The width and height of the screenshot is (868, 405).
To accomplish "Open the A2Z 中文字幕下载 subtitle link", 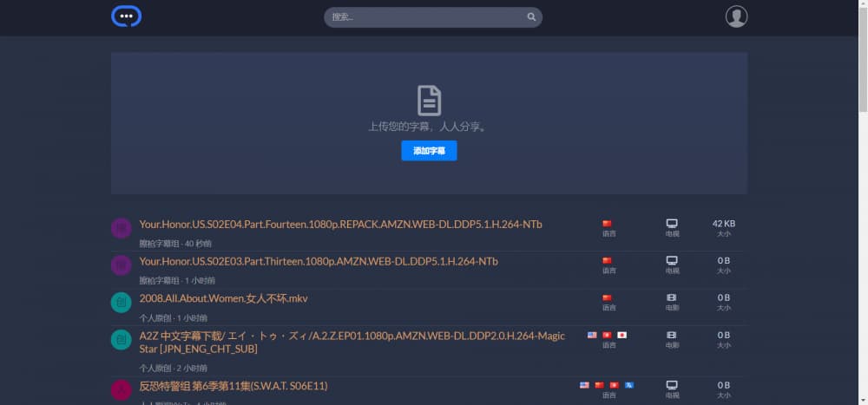I will click(x=352, y=342).
